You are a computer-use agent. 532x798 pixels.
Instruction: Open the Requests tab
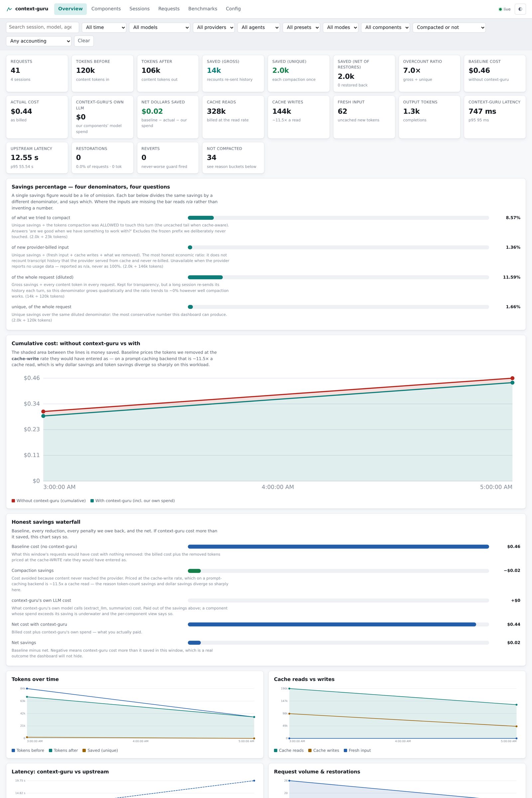169,9
